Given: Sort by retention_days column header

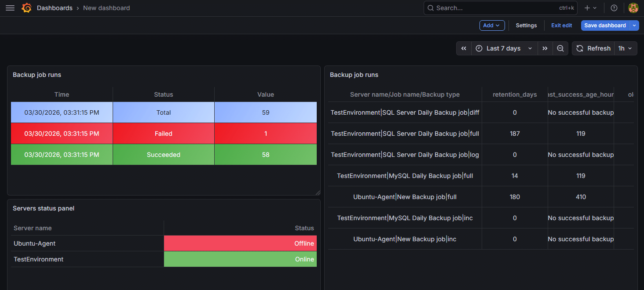Looking at the screenshot, I should click(515, 94).
